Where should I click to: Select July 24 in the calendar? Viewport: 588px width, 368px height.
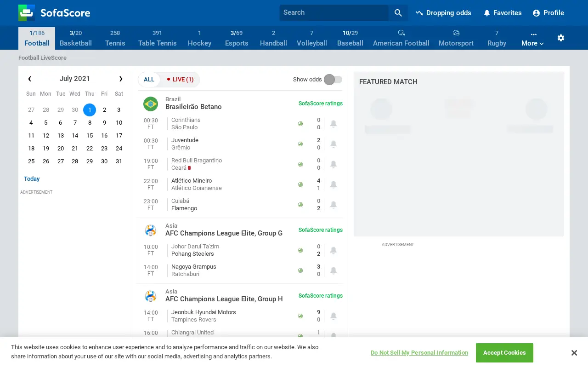click(x=119, y=149)
